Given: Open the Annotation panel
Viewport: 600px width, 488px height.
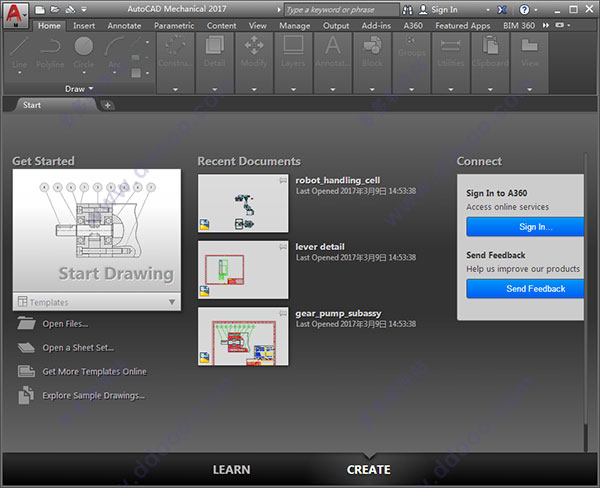Looking at the screenshot, I should tap(333, 61).
